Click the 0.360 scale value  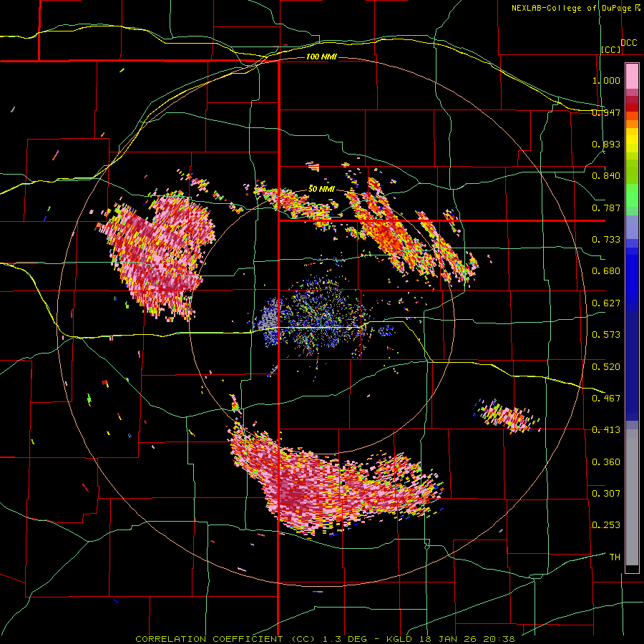606,462
